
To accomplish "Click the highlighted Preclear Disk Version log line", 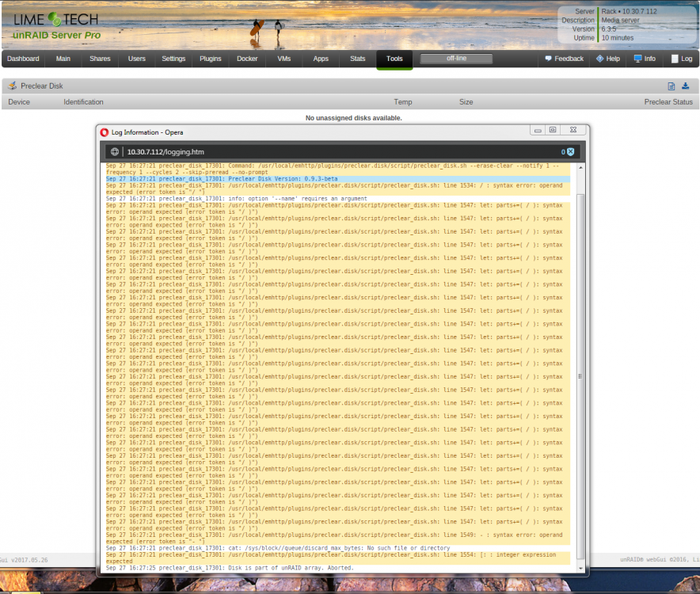I will [x=338, y=179].
